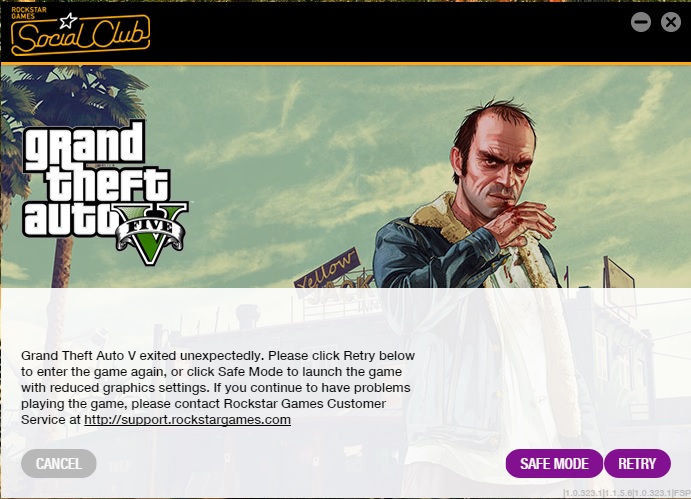The width and height of the screenshot is (691, 499).
Task: Click the blank billboard beside Trevor
Action: click(619, 282)
